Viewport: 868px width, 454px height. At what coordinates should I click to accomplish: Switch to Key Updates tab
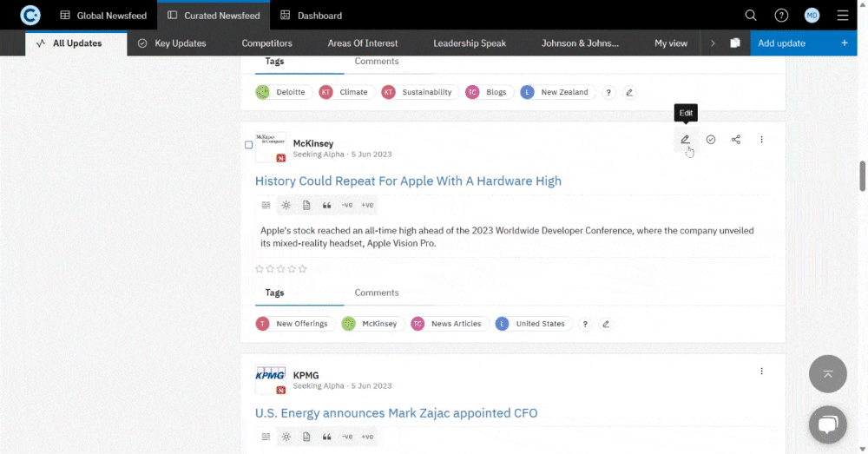tap(172, 43)
